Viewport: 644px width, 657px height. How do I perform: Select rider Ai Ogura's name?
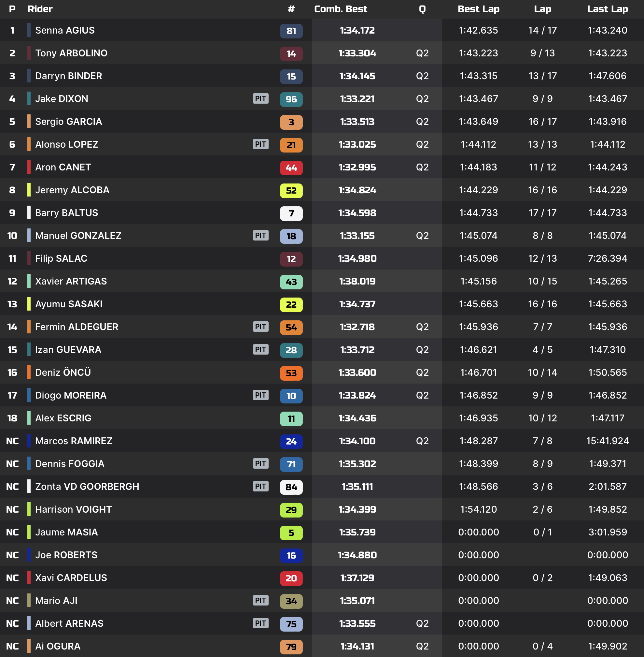(58, 646)
